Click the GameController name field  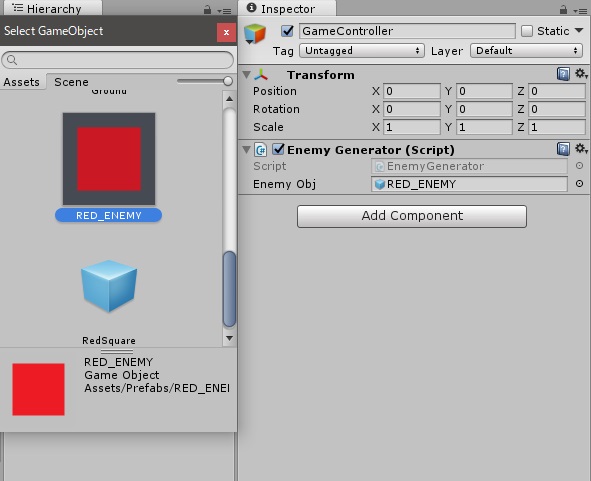tap(407, 31)
